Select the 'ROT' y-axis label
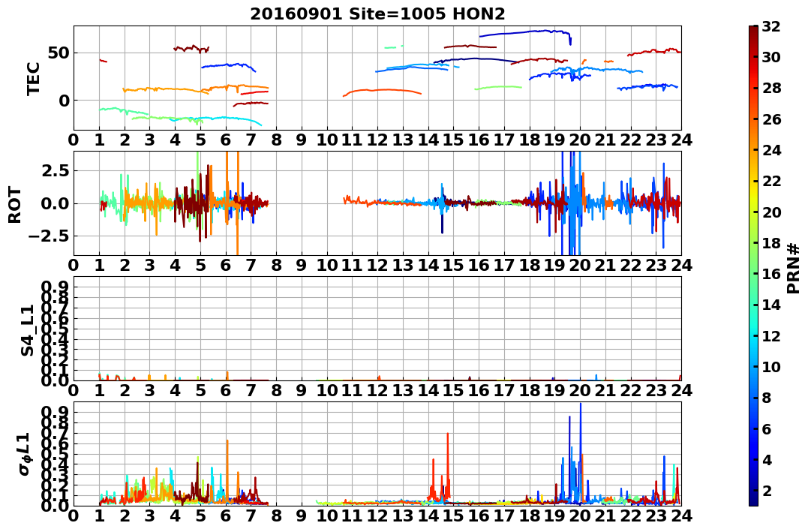Screen dimensions: 808x532 (16, 205)
